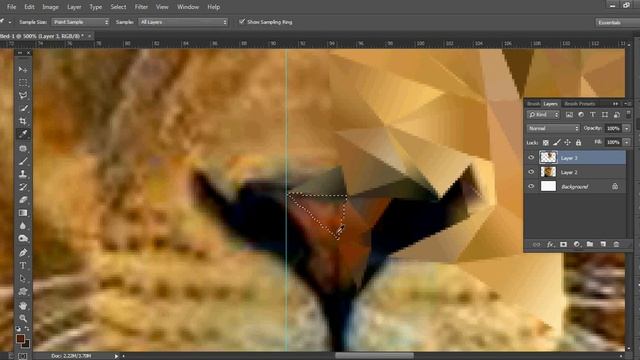Image resolution: width=640 pixels, height=360 pixels.
Task: Open the Layer menu
Action: point(74,7)
